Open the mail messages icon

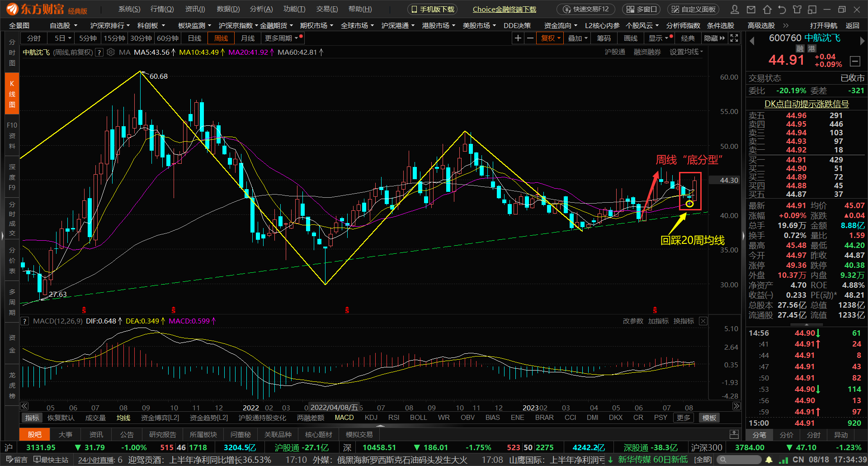751,10
